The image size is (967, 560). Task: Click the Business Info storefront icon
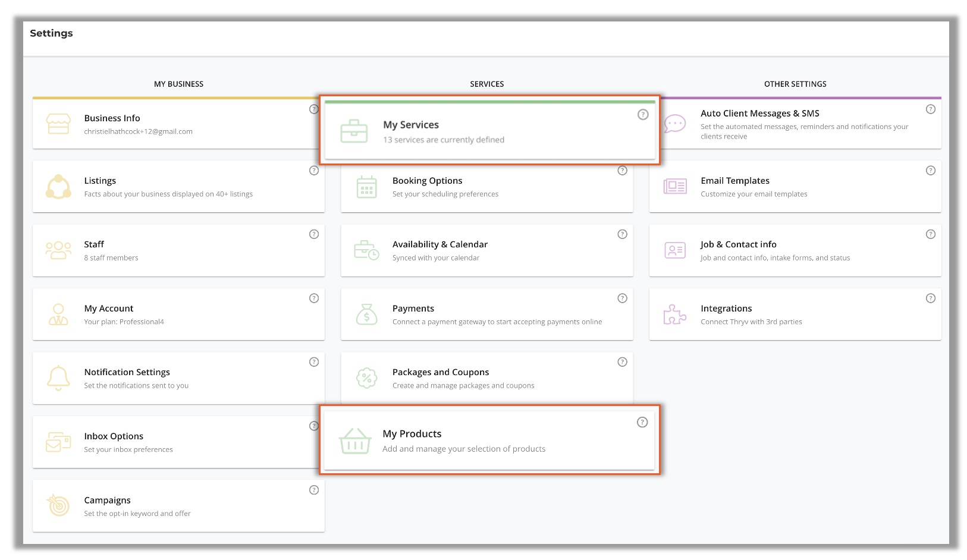pos(58,124)
